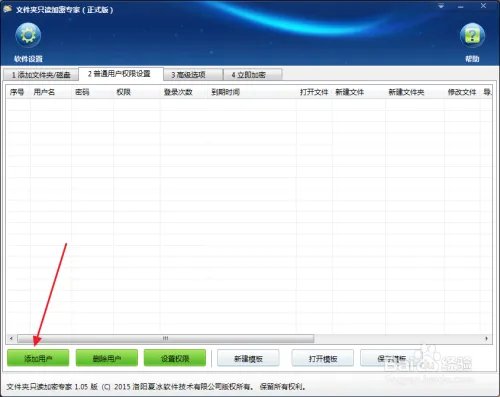Close the application window

483,6
